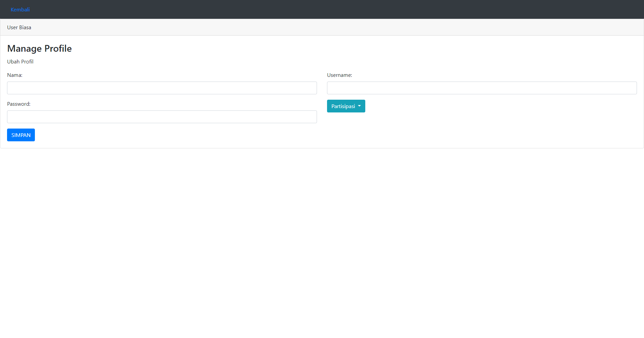
Task: Focus the Nama input field
Action: pos(162,88)
